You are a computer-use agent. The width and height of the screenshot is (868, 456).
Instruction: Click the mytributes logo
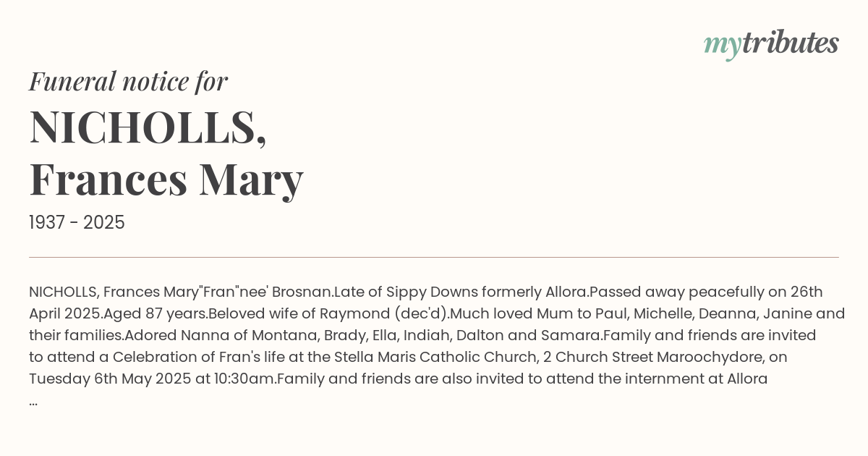pyautogui.click(x=770, y=43)
